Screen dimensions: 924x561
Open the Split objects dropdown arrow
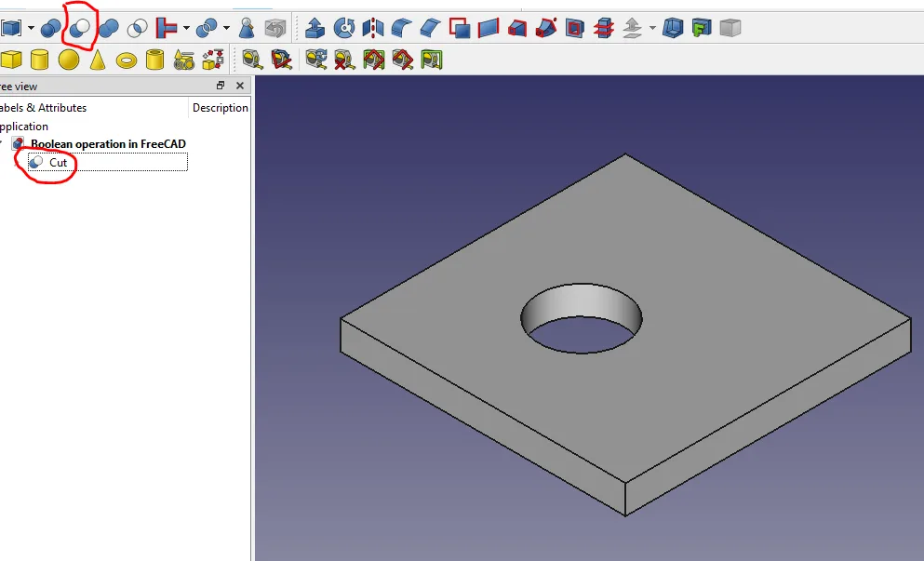[x=226, y=28]
